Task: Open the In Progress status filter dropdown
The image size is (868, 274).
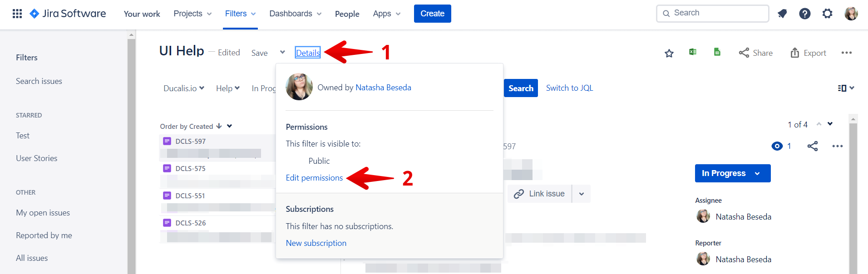Action: (263, 88)
